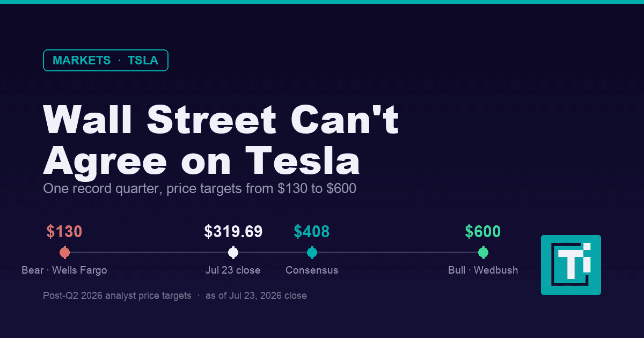Select the white Jul 23 close marker

coord(233,252)
